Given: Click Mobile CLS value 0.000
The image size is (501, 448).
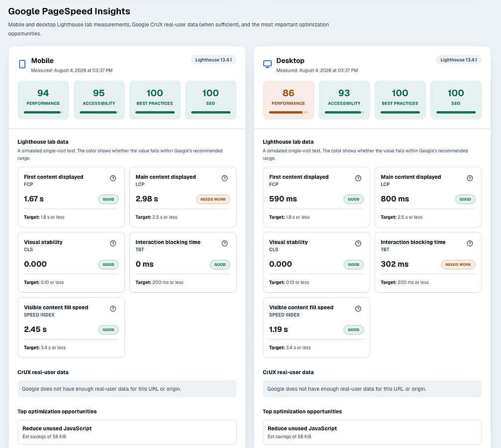Looking at the screenshot, I should (35, 264).
